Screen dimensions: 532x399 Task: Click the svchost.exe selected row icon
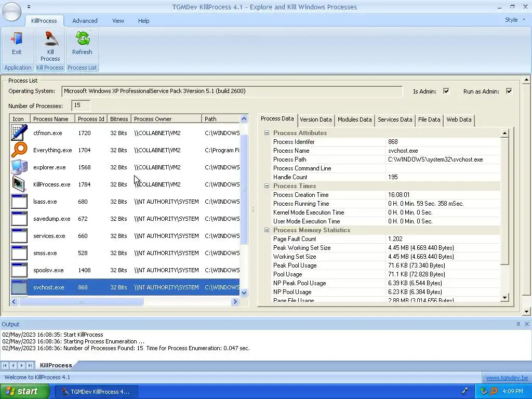tap(19, 287)
